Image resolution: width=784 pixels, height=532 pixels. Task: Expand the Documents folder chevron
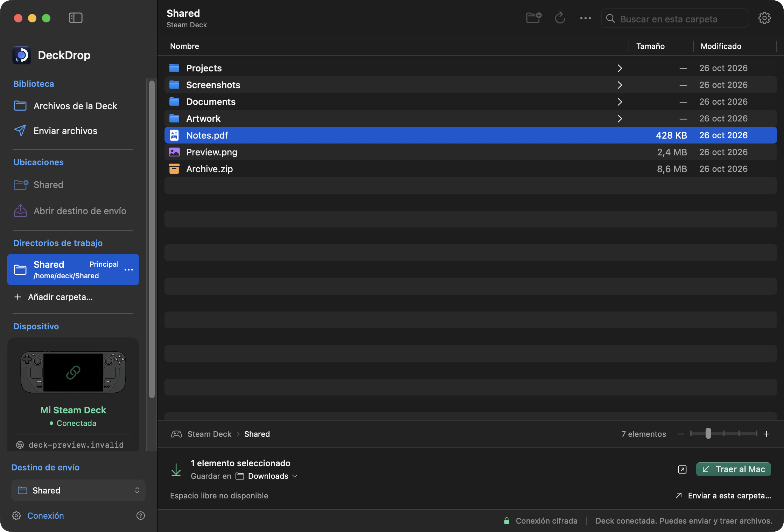pos(619,101)
